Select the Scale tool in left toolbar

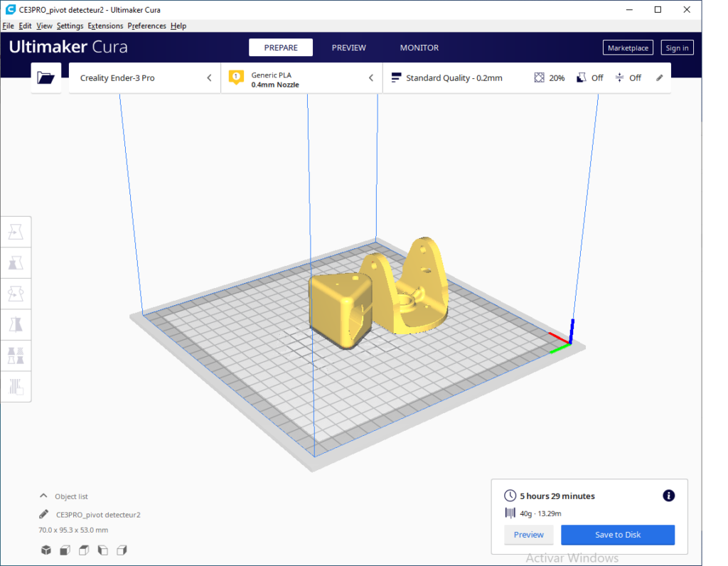point(16,263)
